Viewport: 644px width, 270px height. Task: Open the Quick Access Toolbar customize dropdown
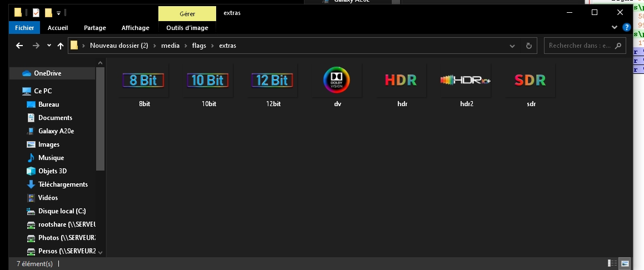click(x=59, y=13)
